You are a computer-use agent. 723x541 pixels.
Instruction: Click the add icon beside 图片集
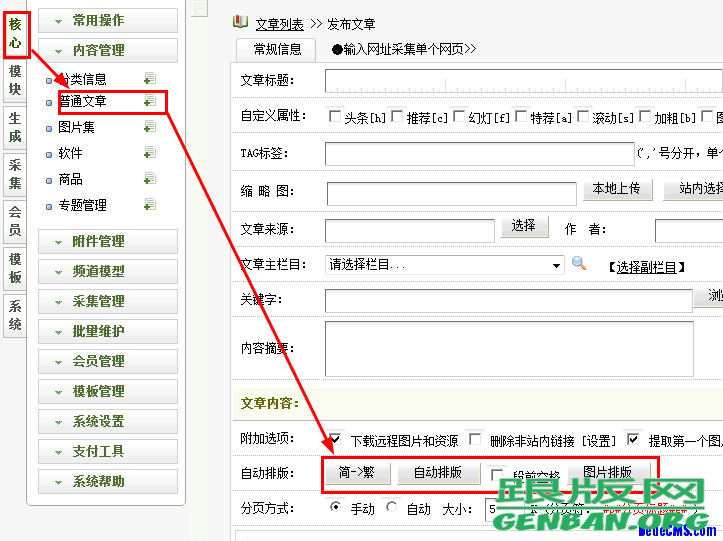click(x=149, y=126)
